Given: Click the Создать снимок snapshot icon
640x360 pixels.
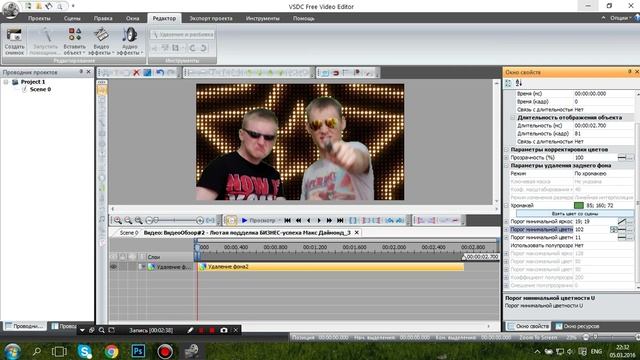Looking at the screenshot, I should tap(14, 41).
